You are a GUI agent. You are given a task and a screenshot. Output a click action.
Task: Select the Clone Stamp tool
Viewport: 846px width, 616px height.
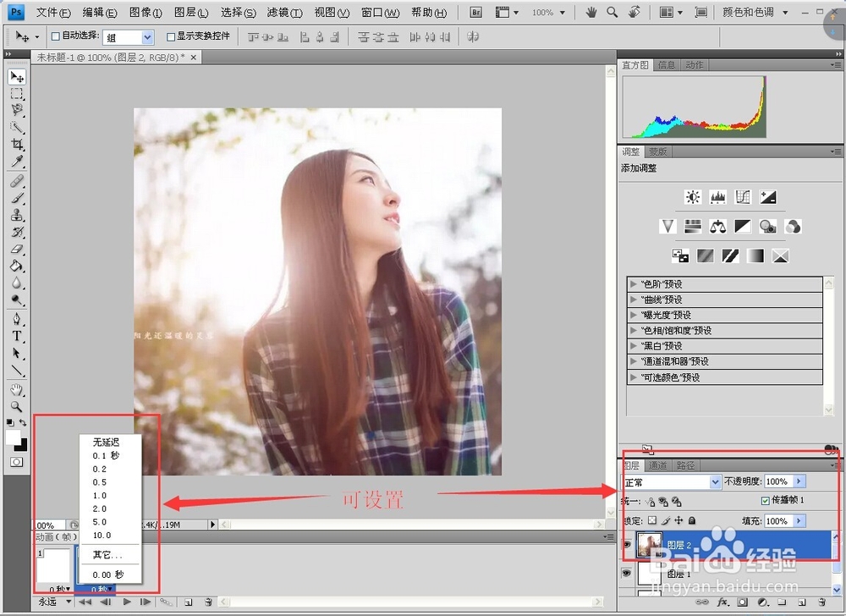click(17, 215)
